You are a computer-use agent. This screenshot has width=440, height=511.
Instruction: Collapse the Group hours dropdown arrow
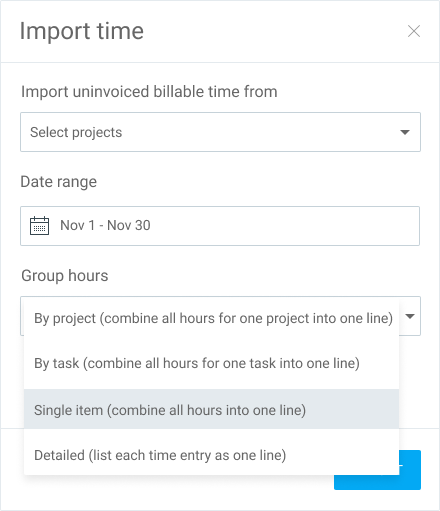(x=410, y=316)
